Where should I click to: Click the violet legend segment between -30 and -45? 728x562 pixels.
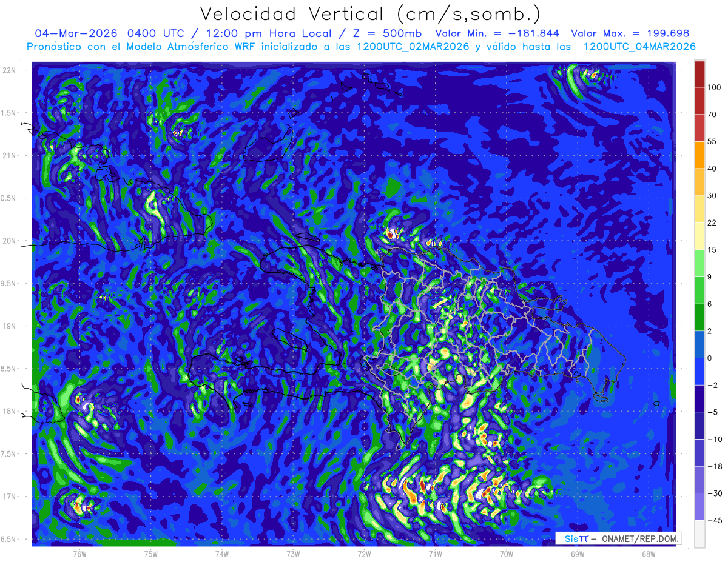click(x=699, y=507)
